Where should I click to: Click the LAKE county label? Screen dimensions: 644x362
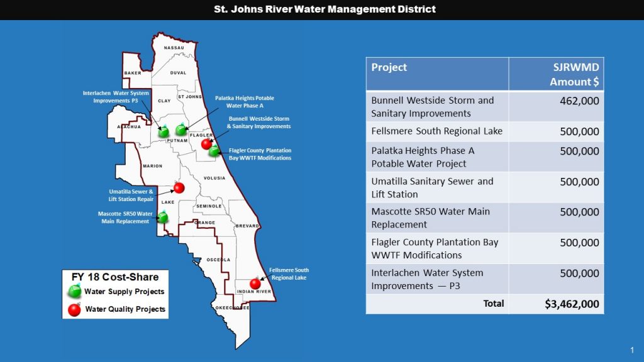(x=167, y=202)
